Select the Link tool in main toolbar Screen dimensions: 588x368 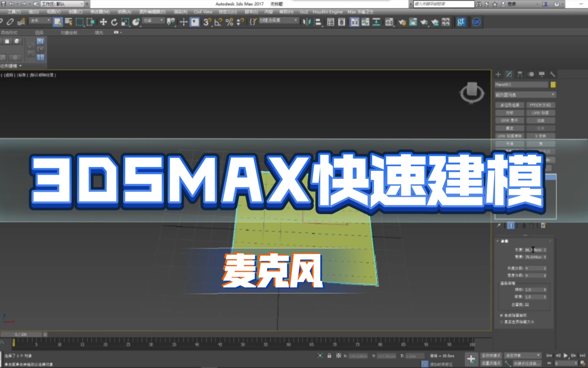click(x=1, y=22)
